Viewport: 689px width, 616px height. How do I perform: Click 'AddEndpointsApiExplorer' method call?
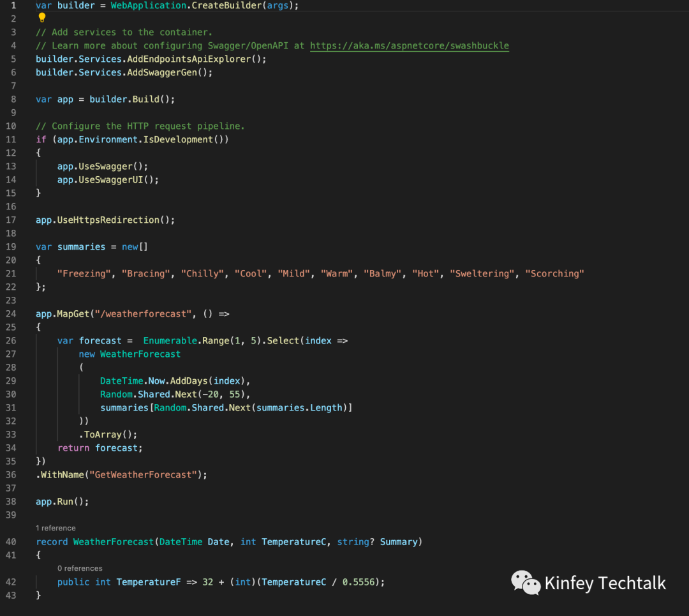pyautogui.click(x=189, y=59)
